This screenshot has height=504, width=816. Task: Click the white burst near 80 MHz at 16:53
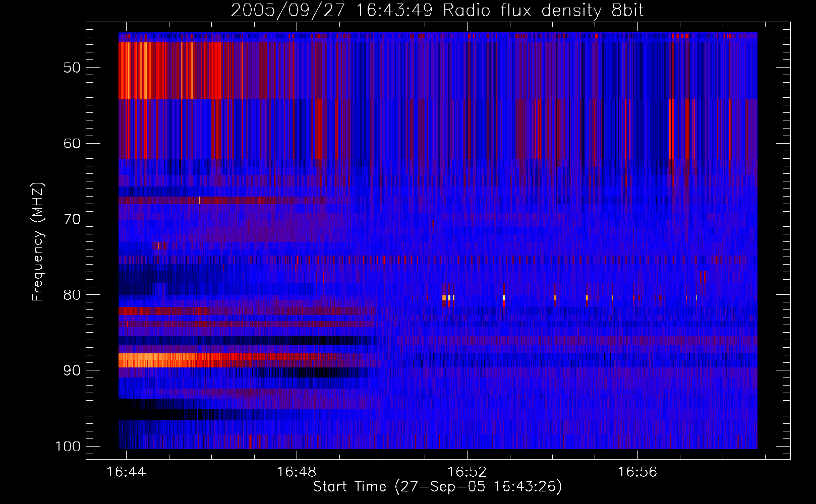504,298
